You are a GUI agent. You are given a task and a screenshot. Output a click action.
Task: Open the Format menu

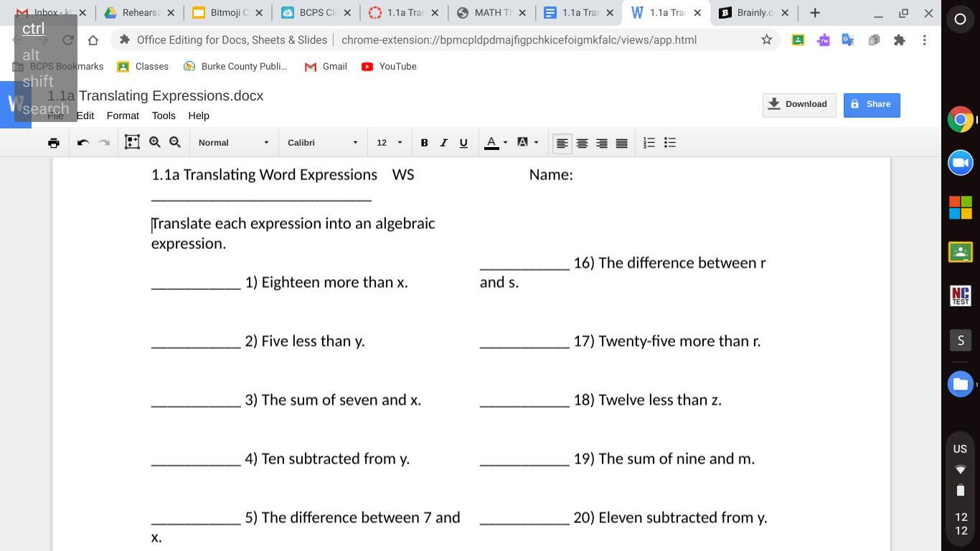click(x=123, y=116)
